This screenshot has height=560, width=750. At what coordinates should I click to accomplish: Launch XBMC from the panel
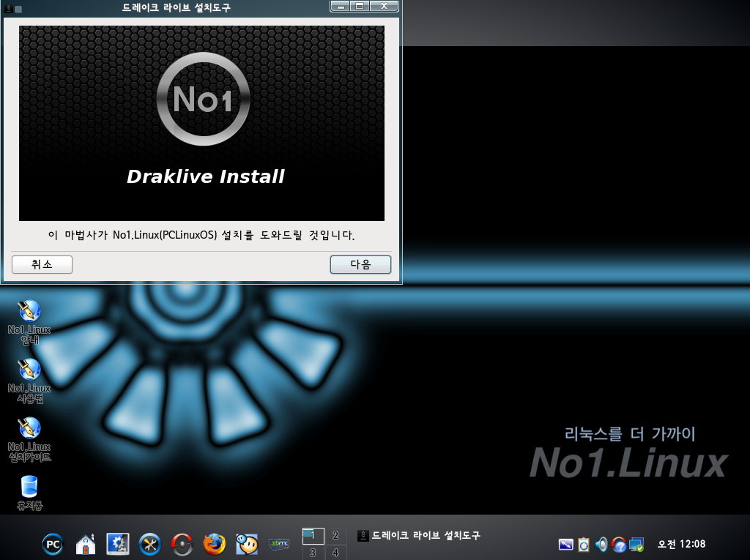279,544
